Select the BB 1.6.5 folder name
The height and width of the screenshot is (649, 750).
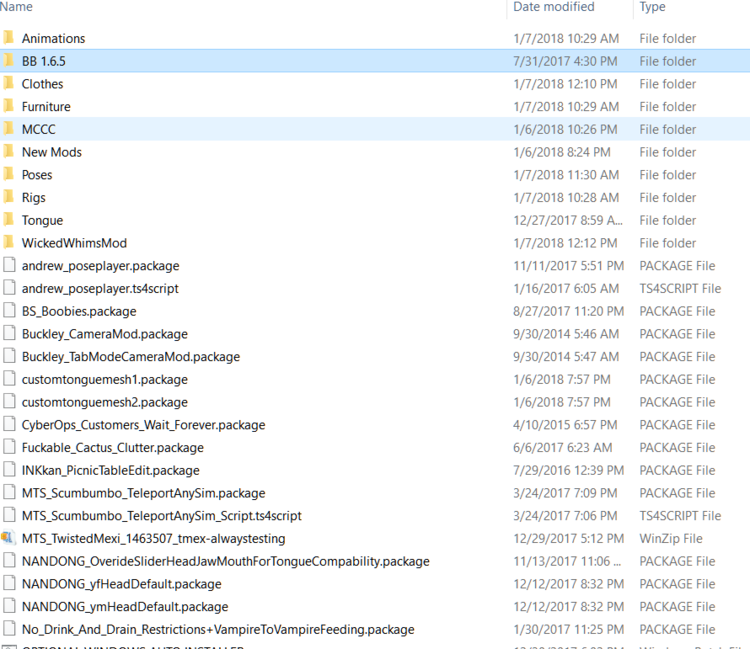point(44,61)
